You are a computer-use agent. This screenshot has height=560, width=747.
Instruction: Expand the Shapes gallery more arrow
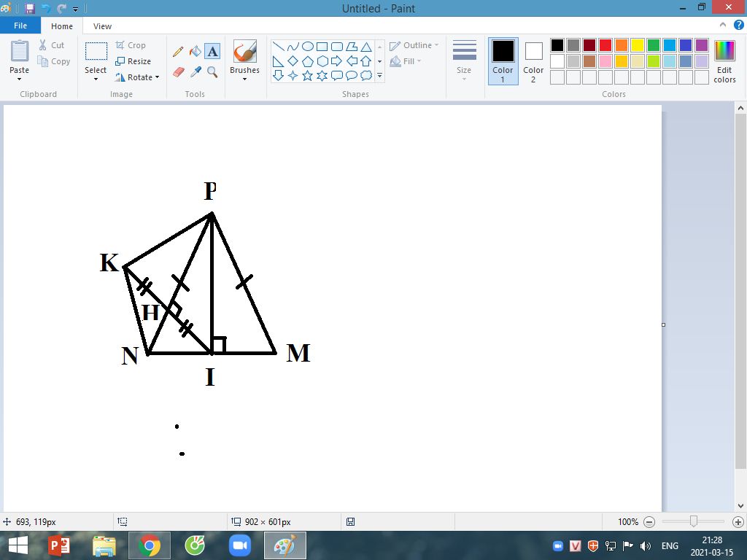point(379,75)
